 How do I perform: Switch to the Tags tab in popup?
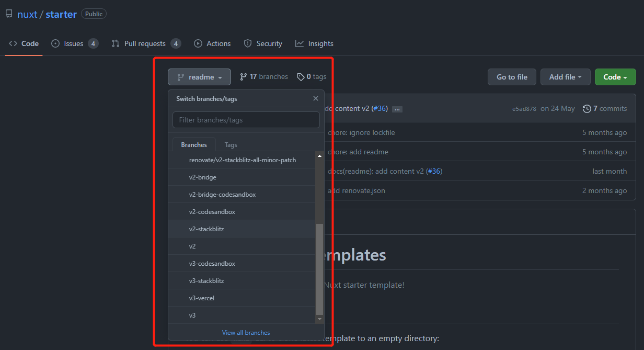[x=231, y=145]
